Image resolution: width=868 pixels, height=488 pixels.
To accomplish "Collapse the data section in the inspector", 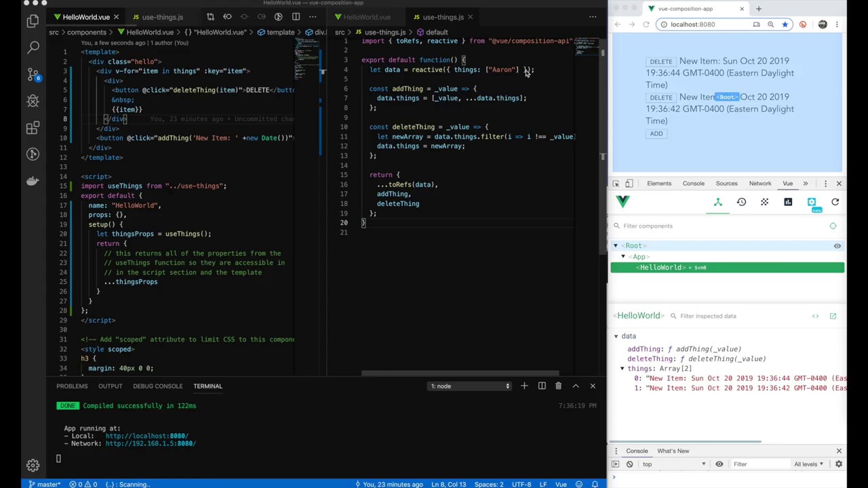I will pos(616,336).
